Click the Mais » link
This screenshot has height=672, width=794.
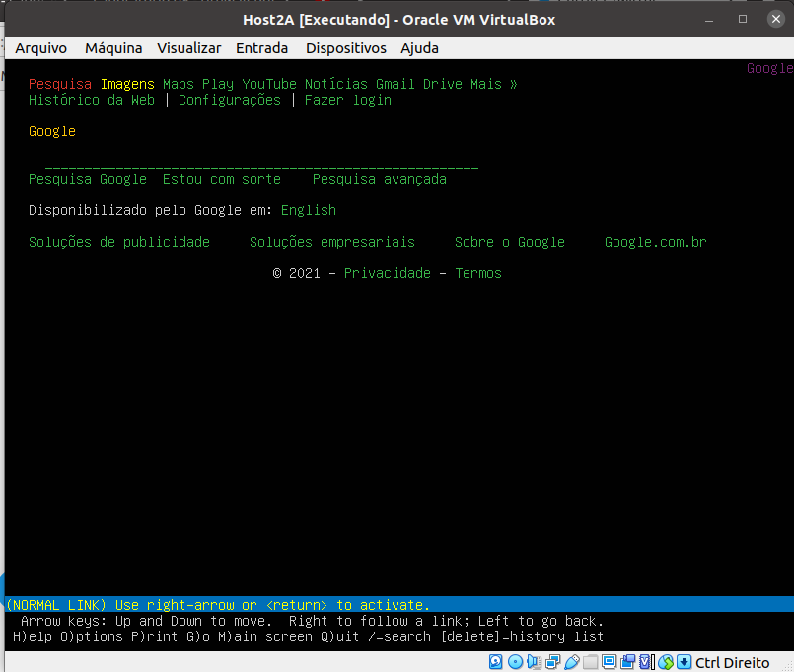pyautogui.click(x=494, y=84)
